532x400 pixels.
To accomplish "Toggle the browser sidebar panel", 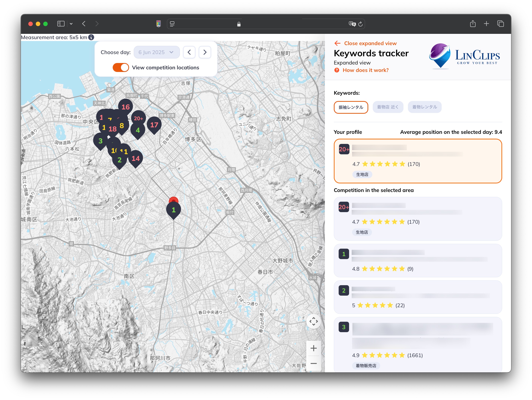I will coord(61,24).
